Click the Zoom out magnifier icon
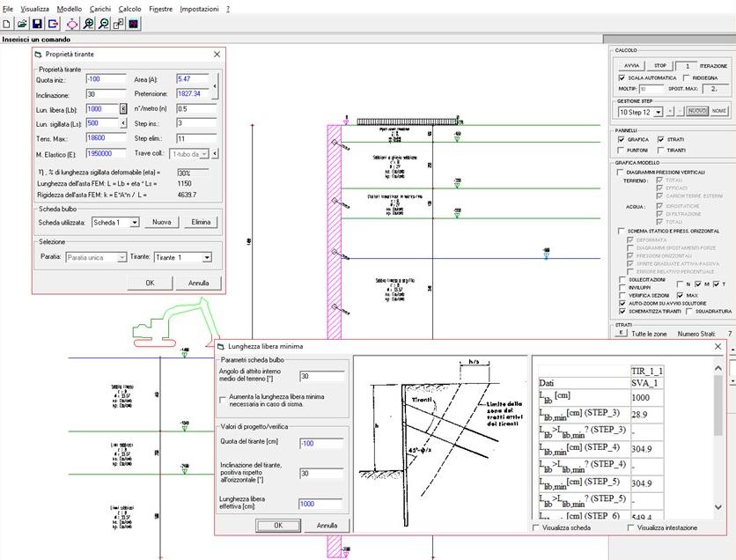The image size is (736, 560). click(103, 24)
